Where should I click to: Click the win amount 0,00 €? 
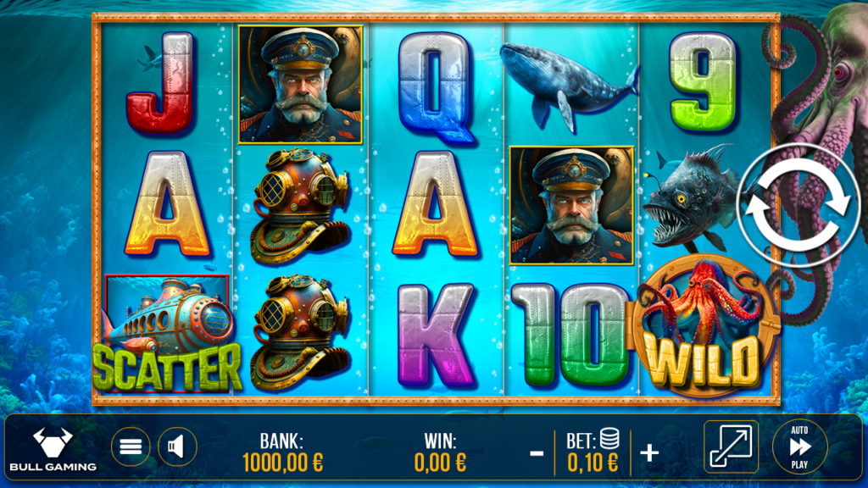coord(440,463)
